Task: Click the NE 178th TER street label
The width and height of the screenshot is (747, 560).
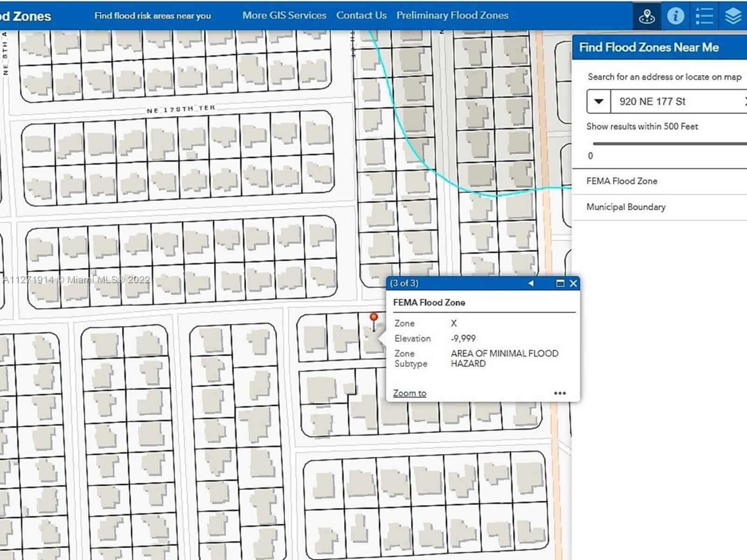Action: tap(181, 109)
